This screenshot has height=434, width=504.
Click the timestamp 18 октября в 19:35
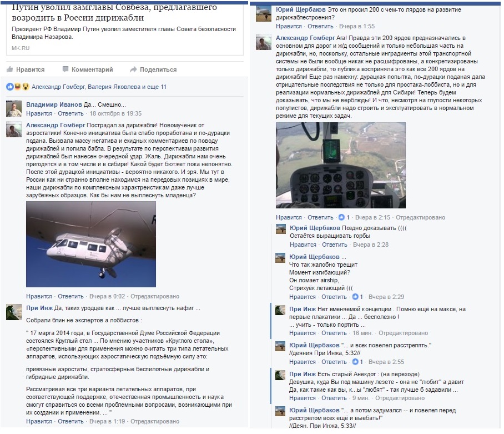pyautogui.click(x=115, y=113)
